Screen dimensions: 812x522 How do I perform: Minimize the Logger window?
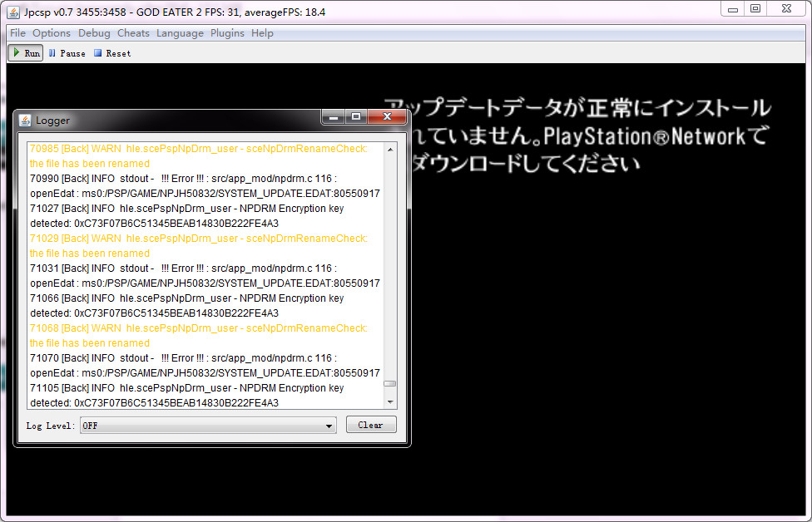334,118
